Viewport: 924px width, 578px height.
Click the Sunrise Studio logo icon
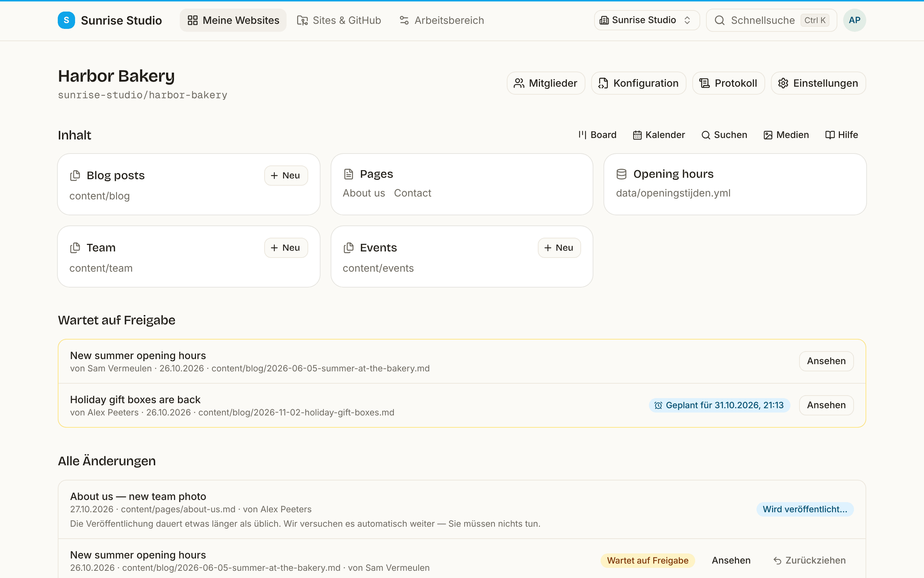click(66, 20)
